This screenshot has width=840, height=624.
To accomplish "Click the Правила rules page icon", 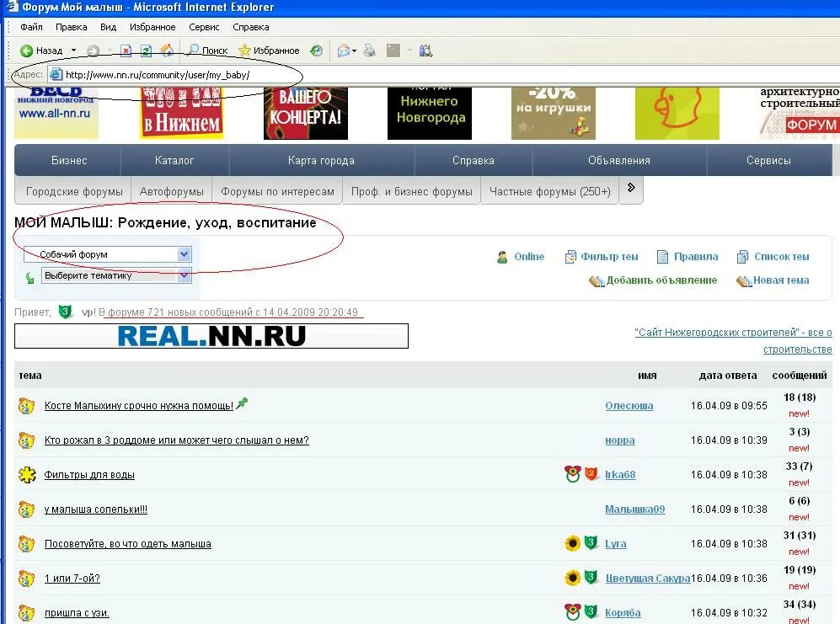I will pyautogui.click(x=662, y=257).
